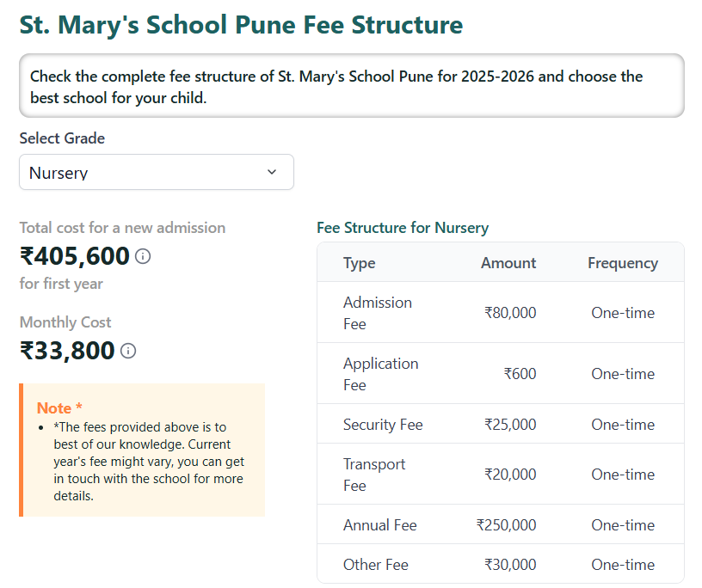Click the Total cost for a new admission label

click(122, 228)
